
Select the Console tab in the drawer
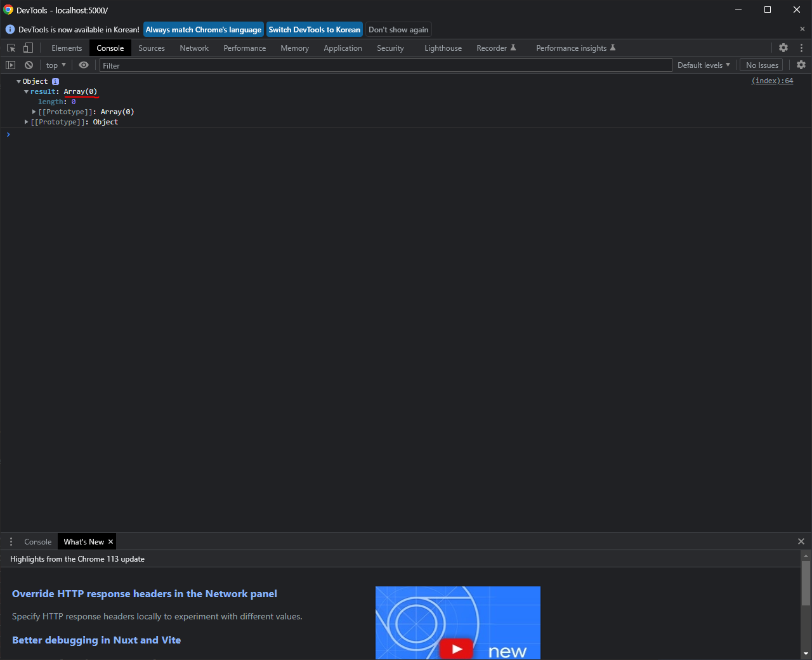38,542
